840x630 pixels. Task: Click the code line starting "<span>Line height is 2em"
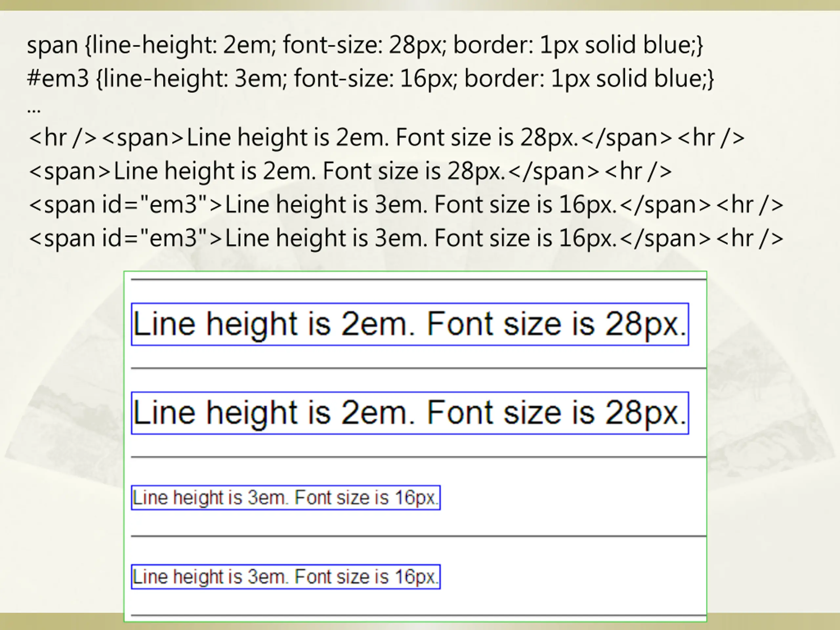tap(350, 171)
